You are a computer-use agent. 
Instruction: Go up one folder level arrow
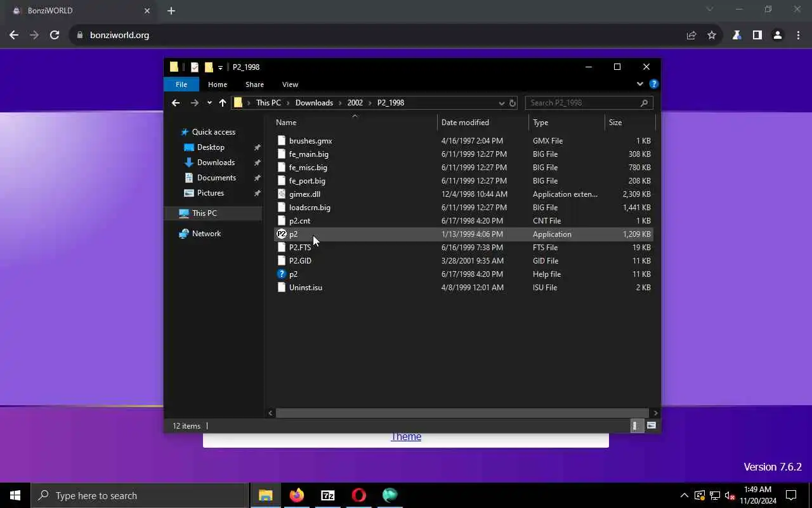[x=223, y=103]
